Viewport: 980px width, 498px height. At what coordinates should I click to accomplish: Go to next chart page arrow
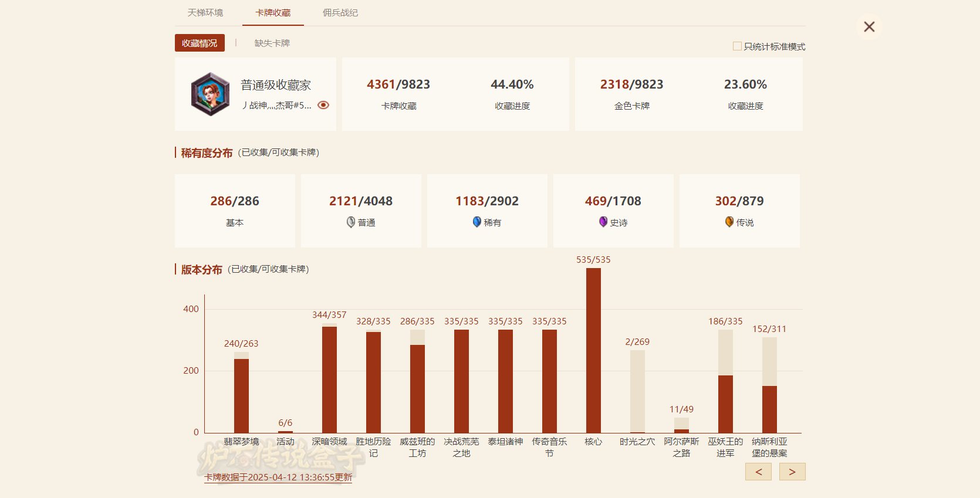click(x=792, y=472)
